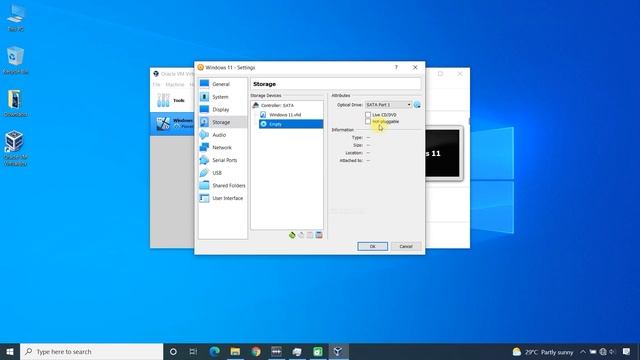640x360 pixels.
Task: Open the Display settings category
Action: 222,109
